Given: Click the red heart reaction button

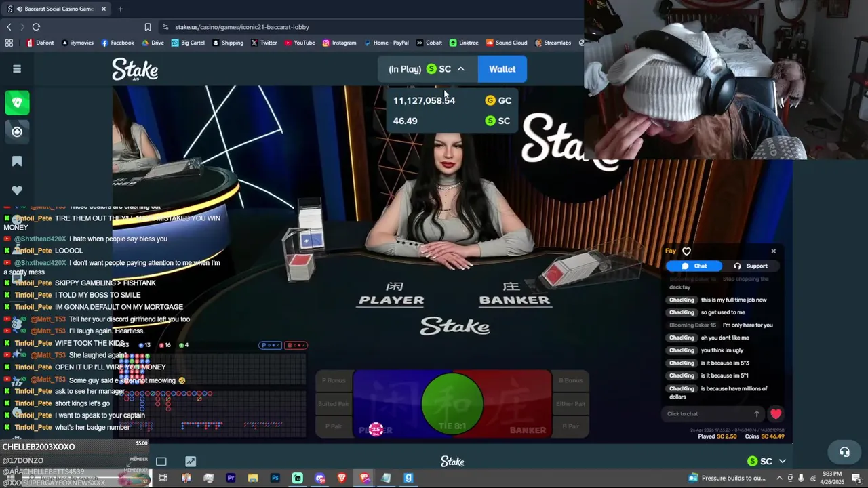Looking at the screenshot, I should point(776,414).
